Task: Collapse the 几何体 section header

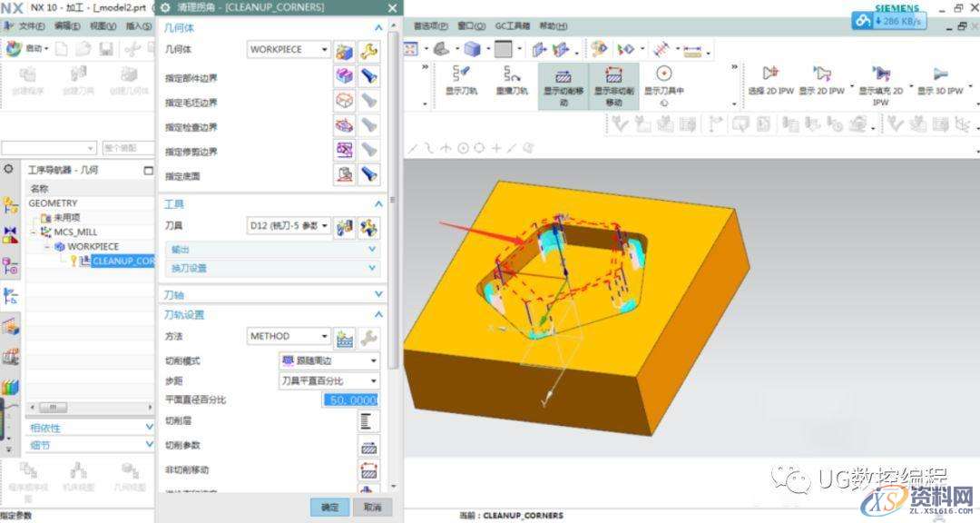Action: [377, 27]
